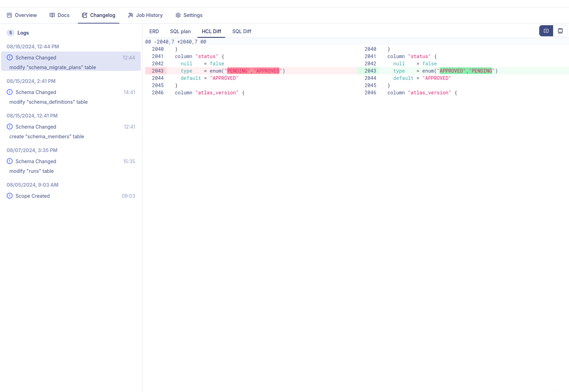Click the alert icon on the 15:35 Schema Changed entry
The width and height of the screenshot is (569, 392).
(10, 161)
